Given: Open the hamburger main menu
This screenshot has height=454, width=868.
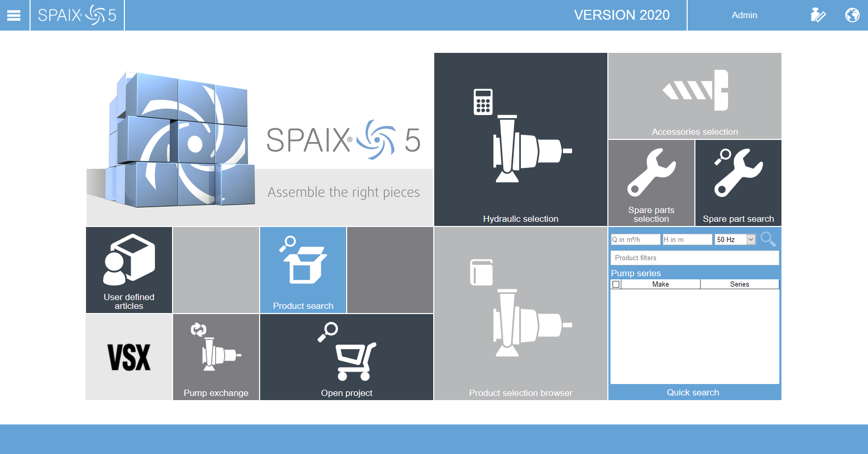Looking at the screenshot, I should pos(14,16).
